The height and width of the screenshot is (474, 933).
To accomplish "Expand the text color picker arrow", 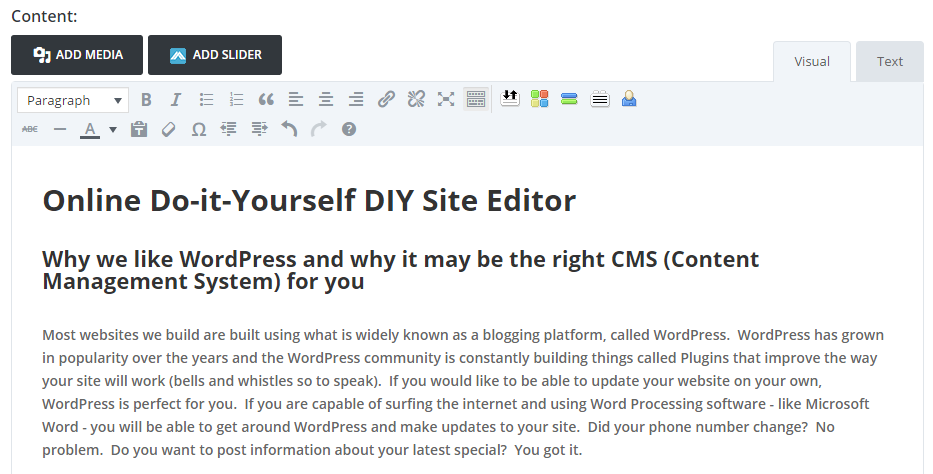I will click(x=113, y=129).
